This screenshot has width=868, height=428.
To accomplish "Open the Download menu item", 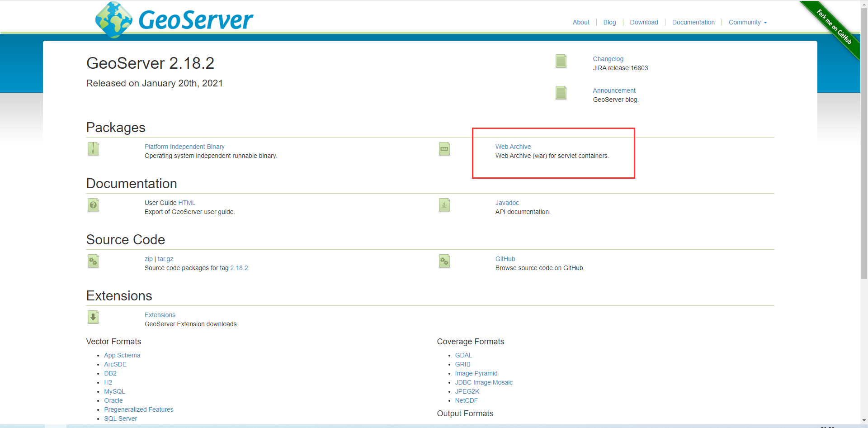I will click(x=644, y=22).
